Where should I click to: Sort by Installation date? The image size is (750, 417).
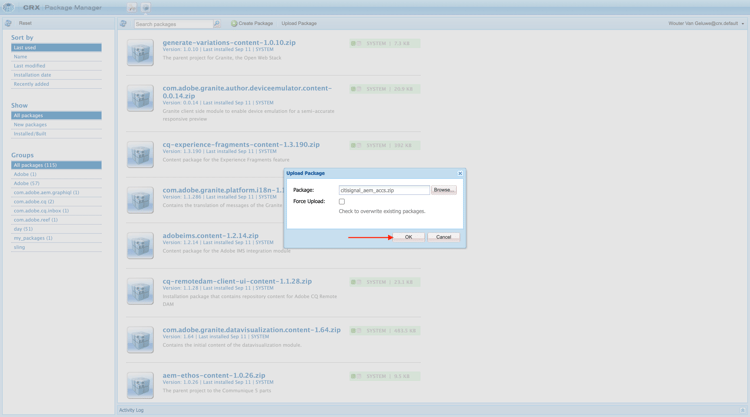point(56,75)
